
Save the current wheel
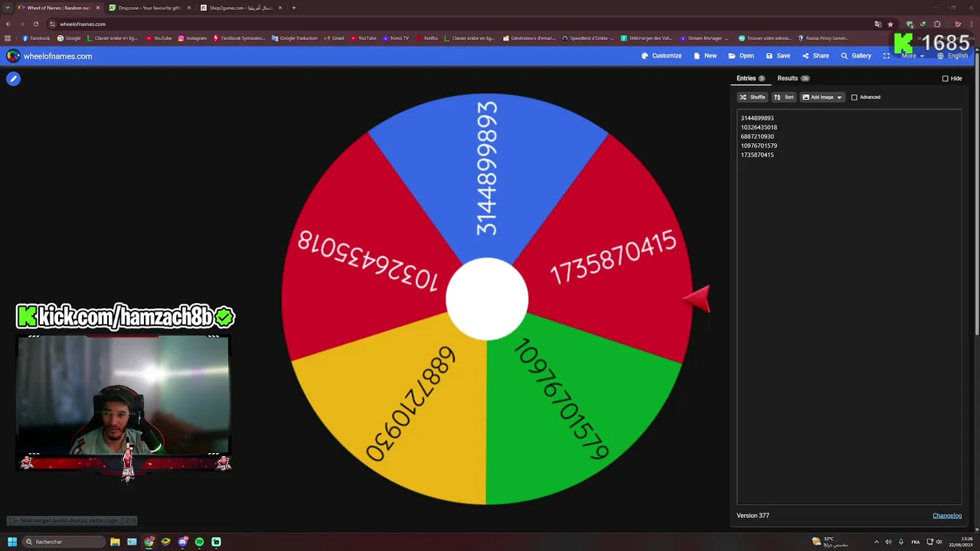coord(778,56)
